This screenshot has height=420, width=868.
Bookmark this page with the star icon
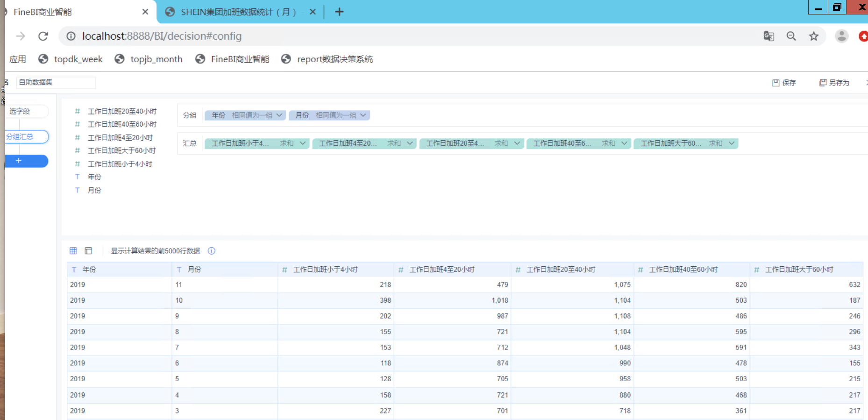coord(814,36)
